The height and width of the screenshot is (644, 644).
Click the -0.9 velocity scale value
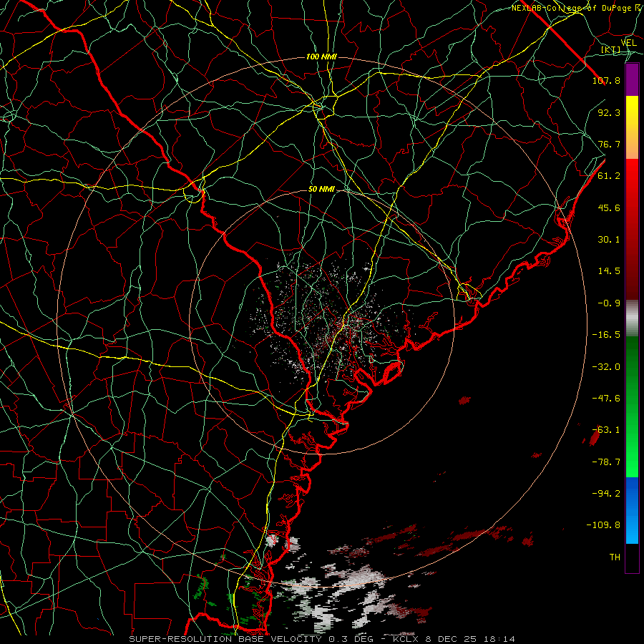click(609, 303)
